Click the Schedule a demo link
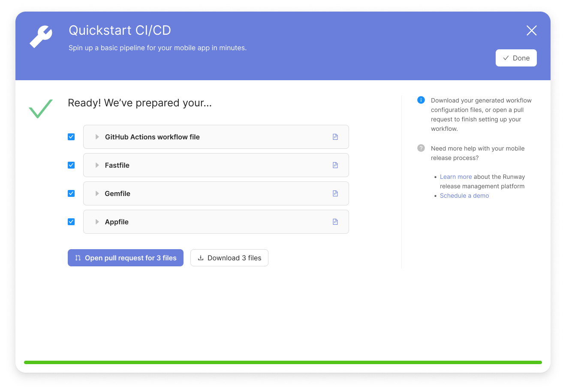Screen dimensions: 566x392 click(x=464, y=196)
